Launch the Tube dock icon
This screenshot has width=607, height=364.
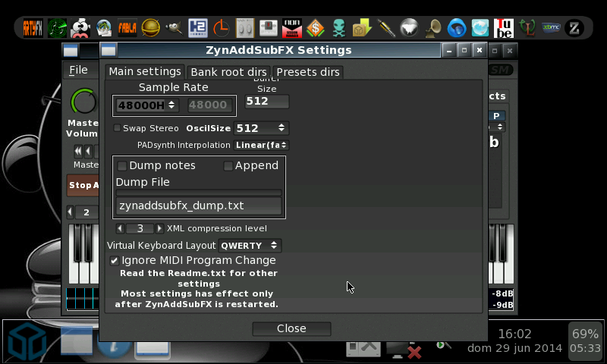(504, 28)
